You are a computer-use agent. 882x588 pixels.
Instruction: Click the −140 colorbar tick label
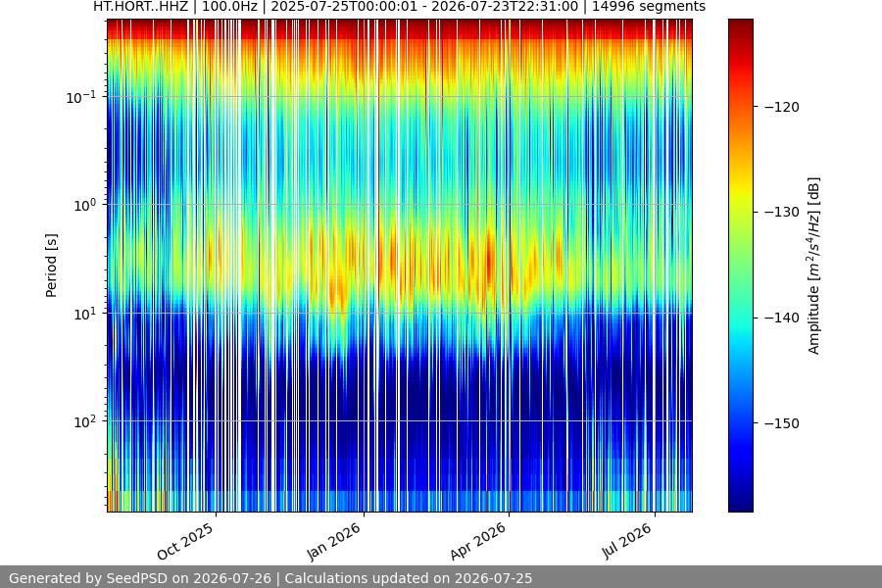coord(782,318)
